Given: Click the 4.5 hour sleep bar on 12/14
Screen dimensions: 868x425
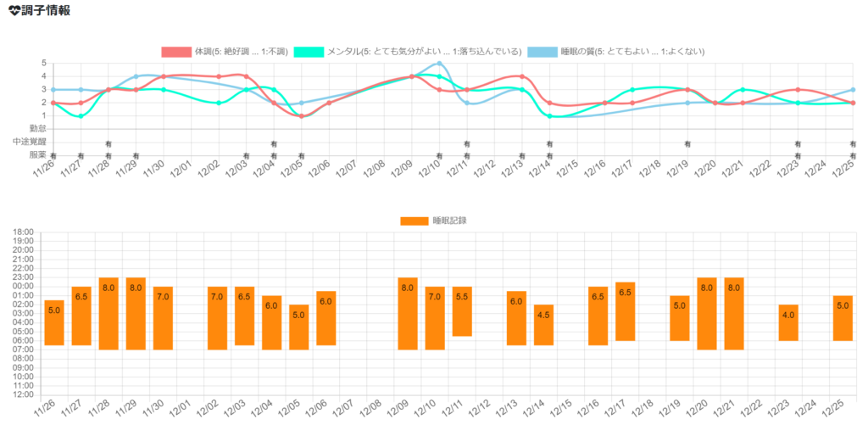Looking at the screenshot, I should [543, 325].
